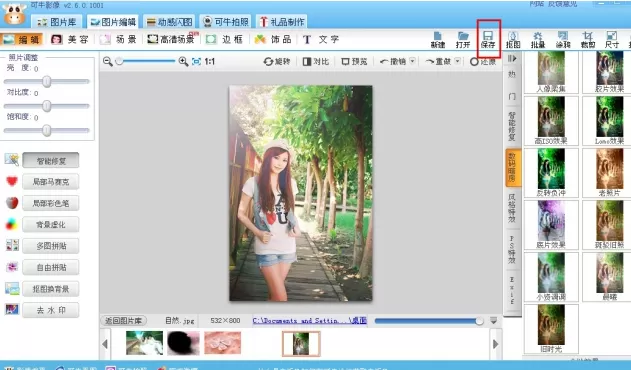631x370 pixels.
Task: Adjust the 亮度 brightness slider handle
Action: (x=47, y=81)
